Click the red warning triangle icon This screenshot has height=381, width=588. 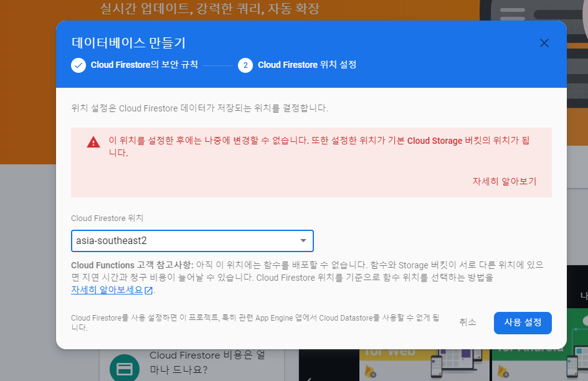click(93, 142)
